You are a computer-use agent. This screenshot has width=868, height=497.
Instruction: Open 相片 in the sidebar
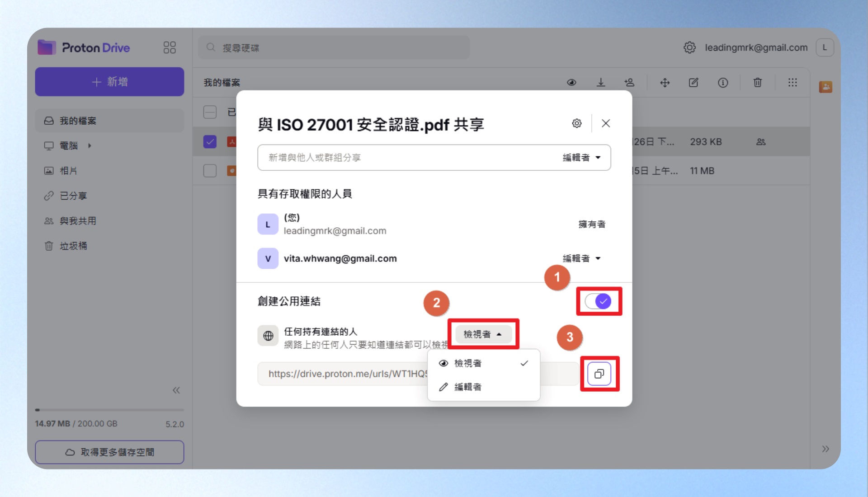click(109, 171)
